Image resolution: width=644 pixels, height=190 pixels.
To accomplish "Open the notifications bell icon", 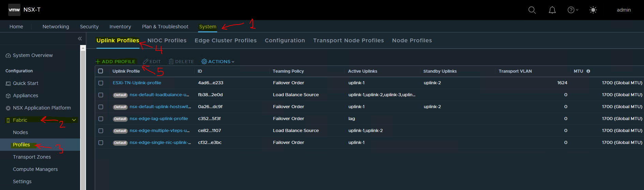I will click(552, 10).
